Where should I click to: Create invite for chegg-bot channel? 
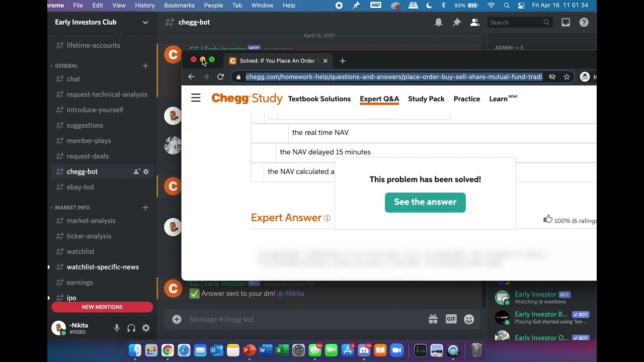[x=136, y=171]
